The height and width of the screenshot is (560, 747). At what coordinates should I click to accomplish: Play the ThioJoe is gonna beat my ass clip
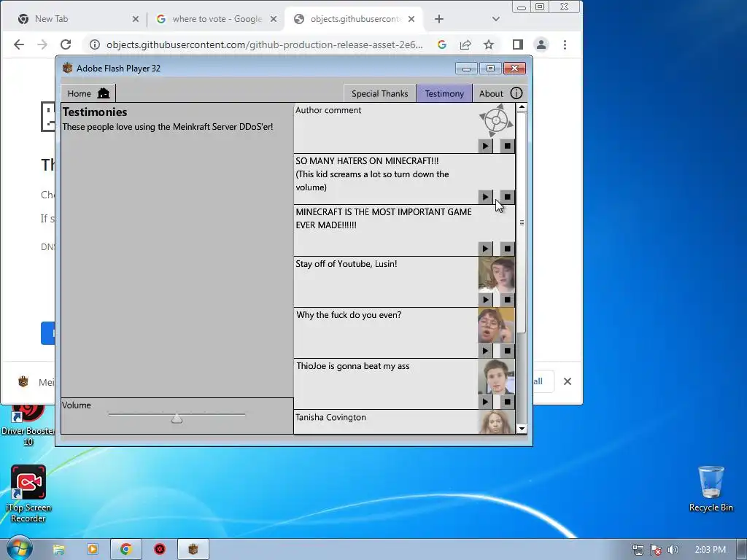(485, 402)
